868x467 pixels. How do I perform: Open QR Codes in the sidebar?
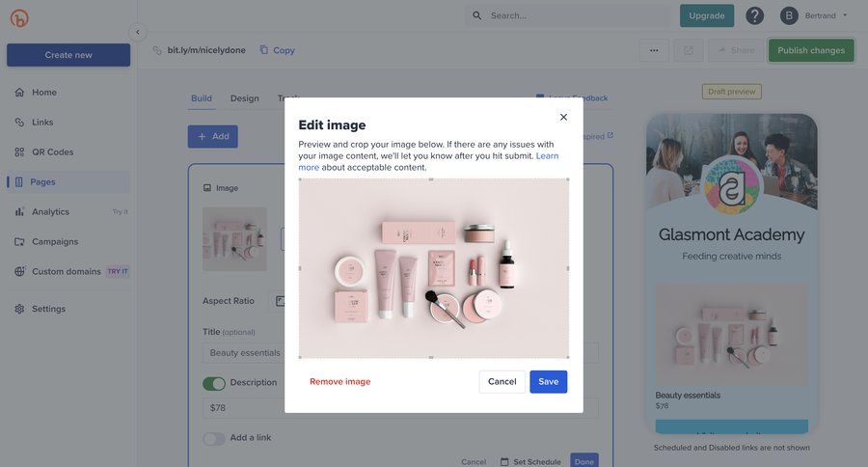(x=68, y=151)
